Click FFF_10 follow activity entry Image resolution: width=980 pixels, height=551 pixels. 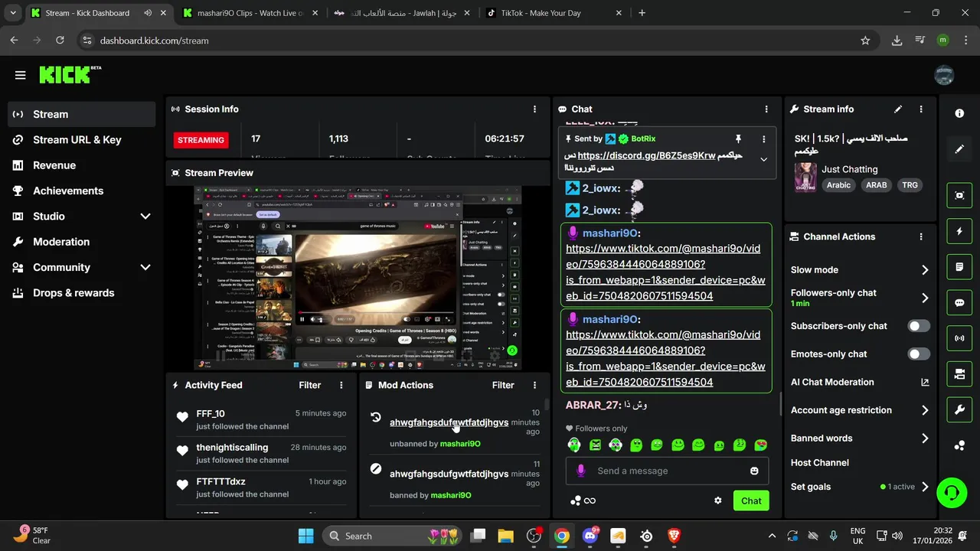[x=261, y=419]
